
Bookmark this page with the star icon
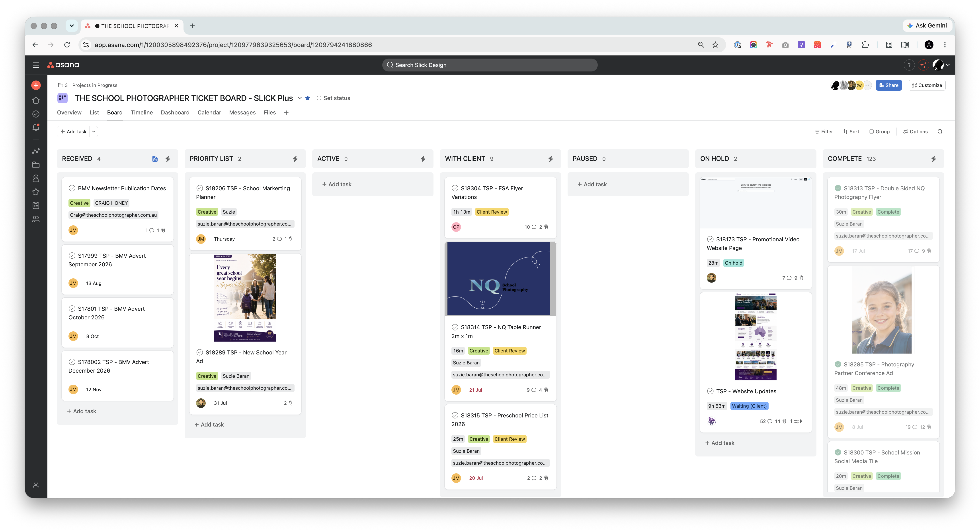(x=716, y=45)
